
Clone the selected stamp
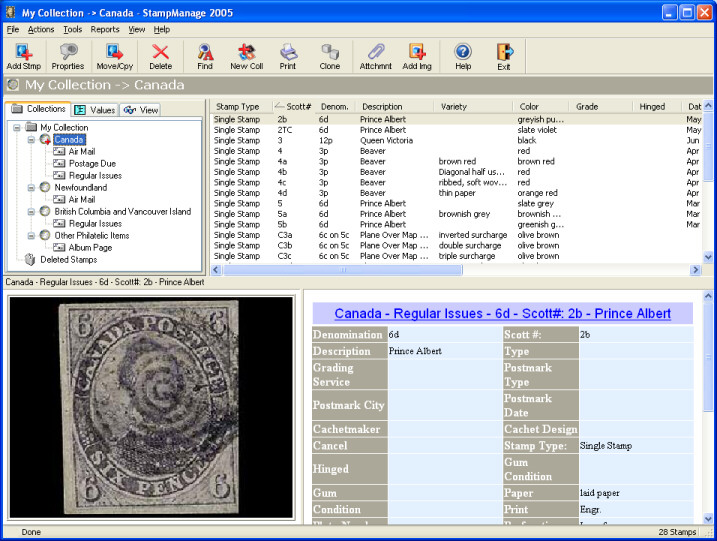[330, 56]
